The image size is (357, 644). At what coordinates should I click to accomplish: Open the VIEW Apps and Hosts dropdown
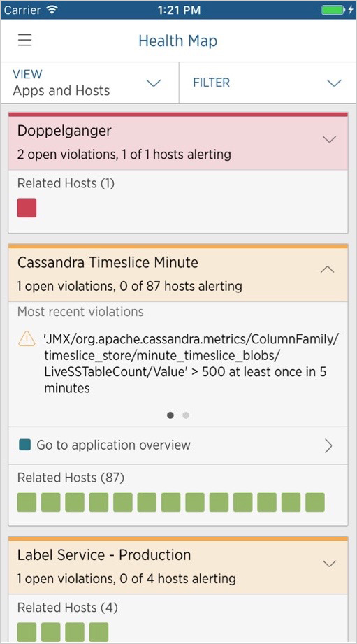(89, 83)
